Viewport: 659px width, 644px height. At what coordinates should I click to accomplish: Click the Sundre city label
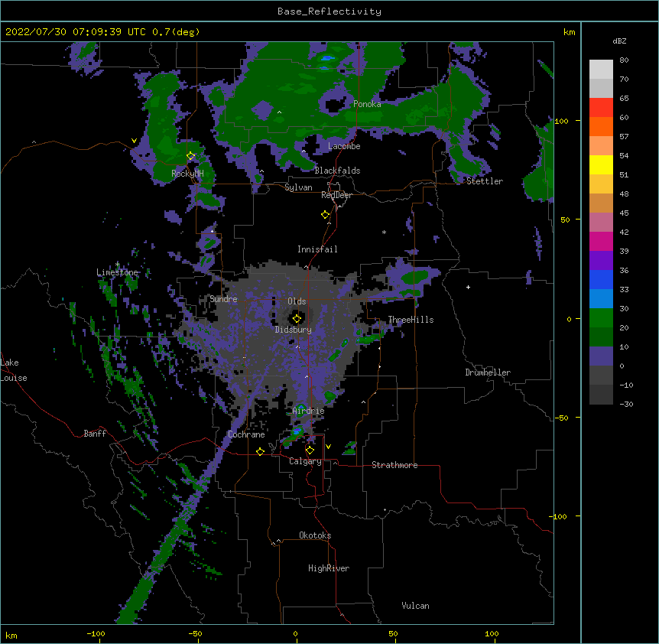(223, 299)
